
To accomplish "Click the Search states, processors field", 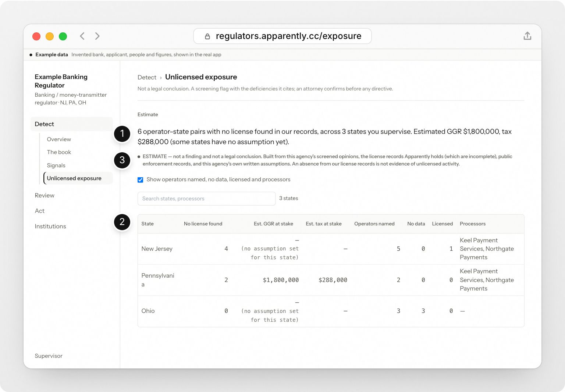I will pyautogui.click(x=206, y=199).
